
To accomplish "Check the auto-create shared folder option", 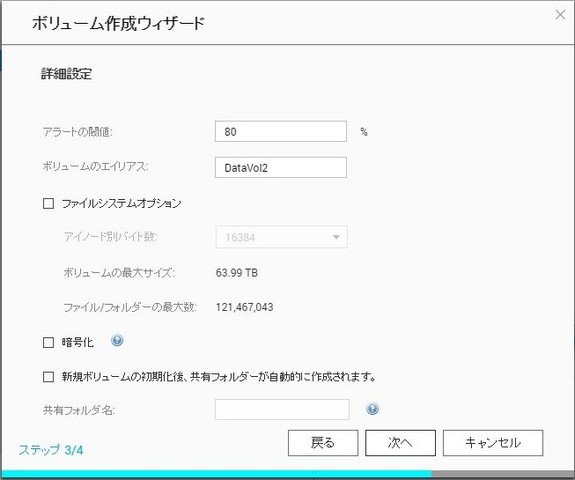I will 48,377.
